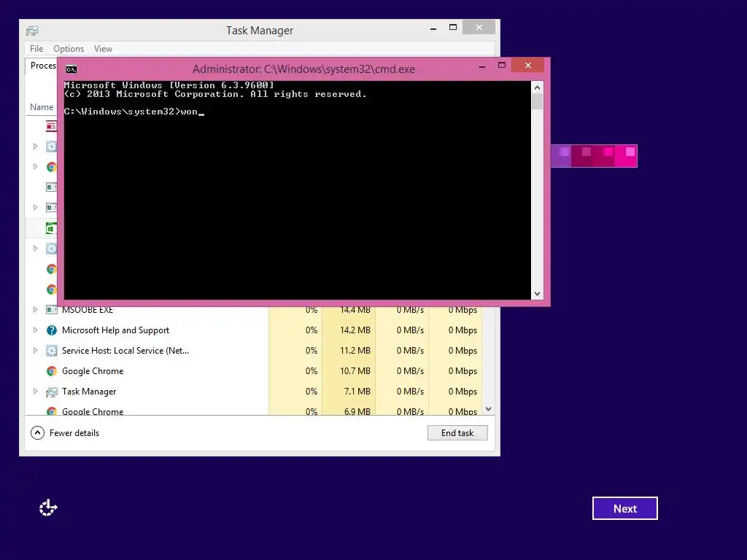Switch to the Processes tab in Task Manager
Screen dimensions: 747x560
(x=42, y=66)
